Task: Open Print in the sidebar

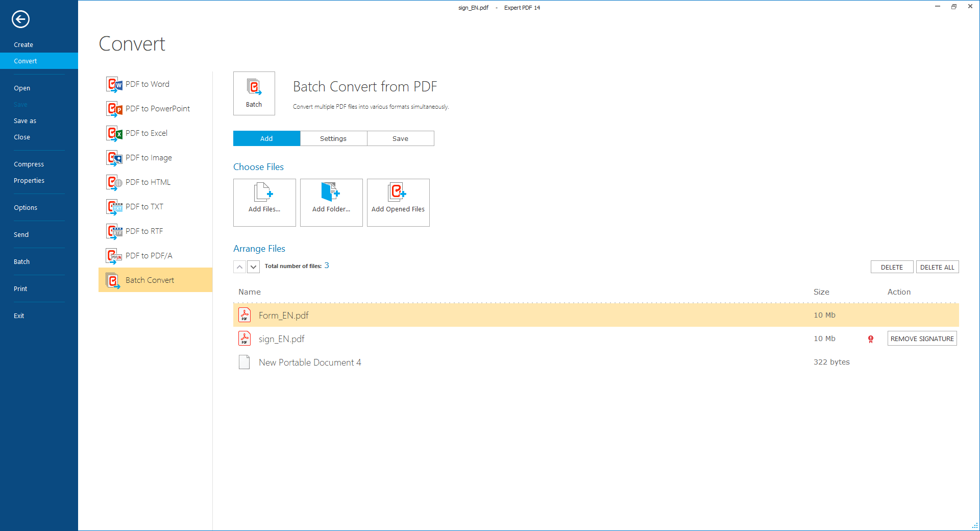Action: 20,289
